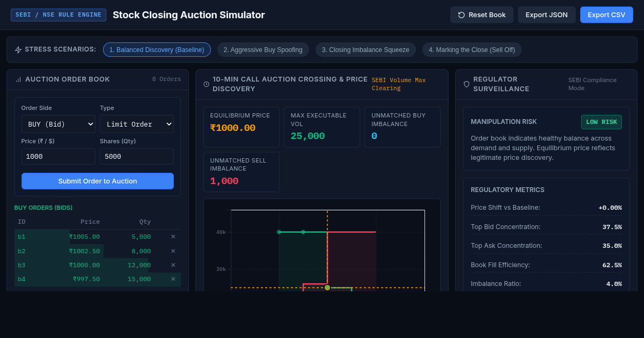This screenshot has height=338, width=644.
Task: Click the Stock Closing Auction Simulator title
Action: pyautogui.click(x=189, y=15)
